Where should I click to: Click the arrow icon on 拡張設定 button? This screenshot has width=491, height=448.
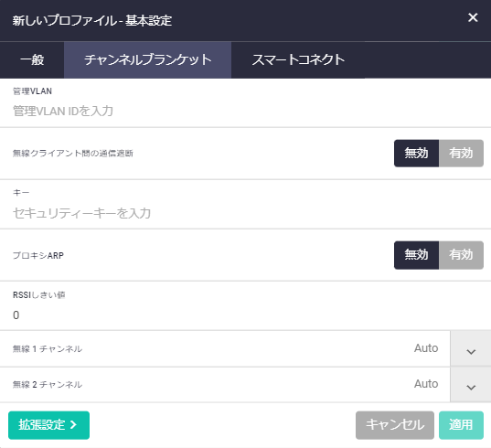[73, 425]
